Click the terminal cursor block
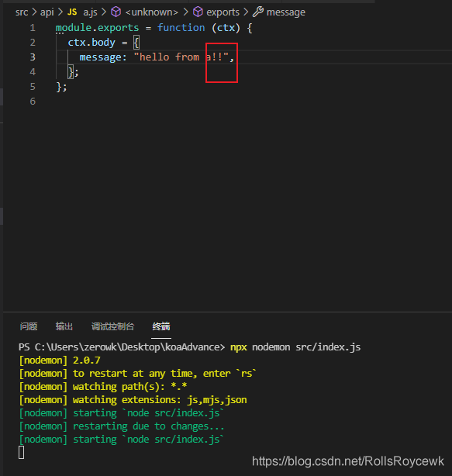 point(21,453)
